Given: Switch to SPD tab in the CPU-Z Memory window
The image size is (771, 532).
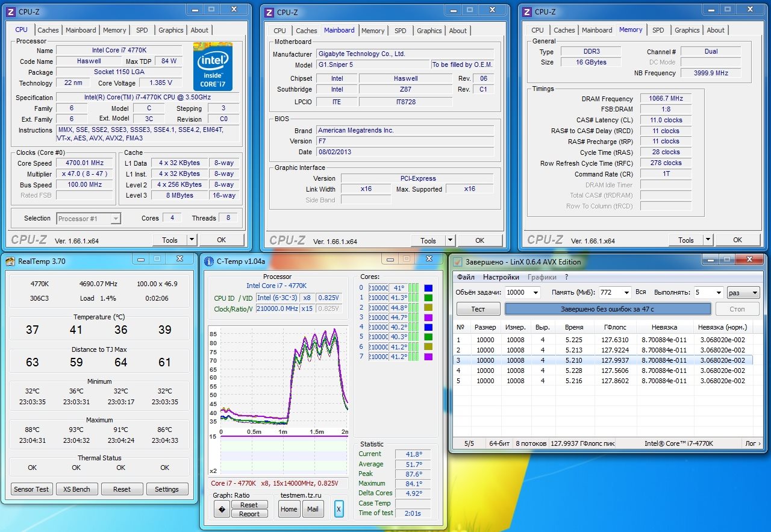Looking at the screenshot, I should (x=658, y=30).
